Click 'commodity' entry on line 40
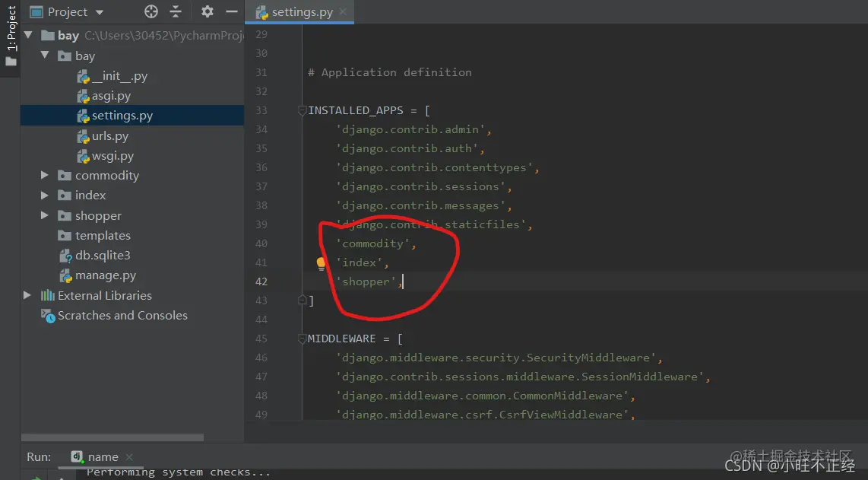This screenshot has width=868, height=480. tap(372, 243)
